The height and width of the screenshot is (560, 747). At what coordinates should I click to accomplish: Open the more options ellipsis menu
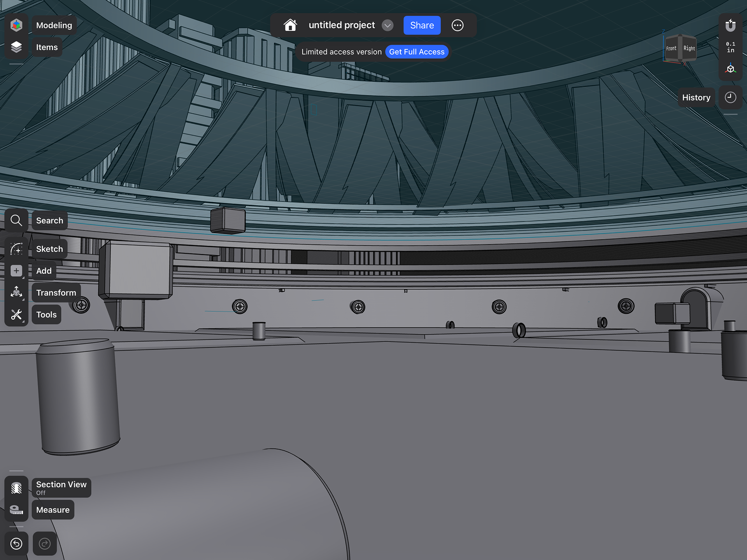tap(458, 25)
